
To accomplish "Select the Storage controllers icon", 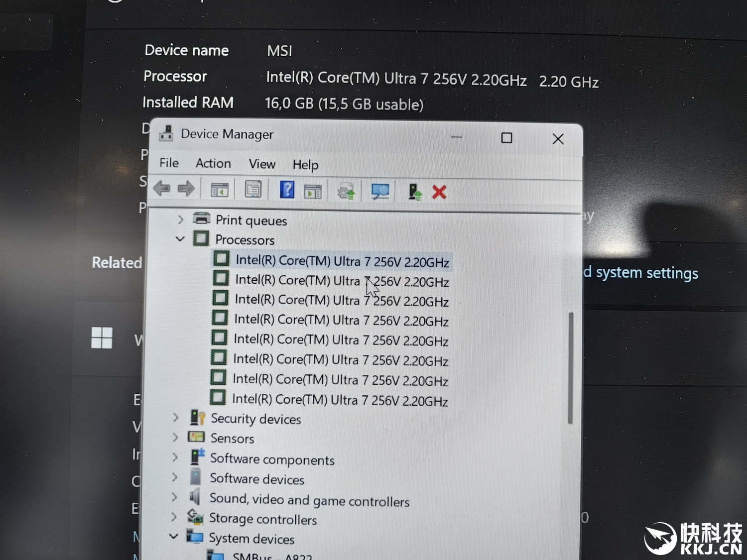I will 195,517.
